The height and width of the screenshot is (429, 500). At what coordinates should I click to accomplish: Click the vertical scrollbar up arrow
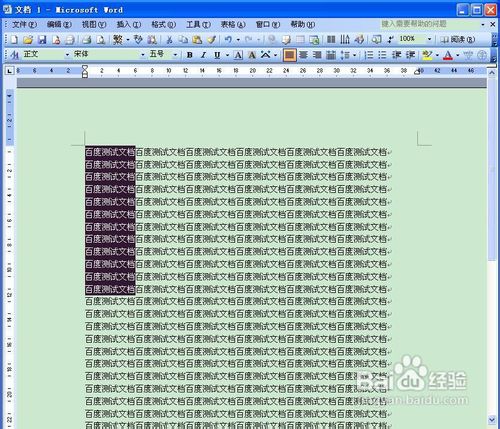pos(492,74)
